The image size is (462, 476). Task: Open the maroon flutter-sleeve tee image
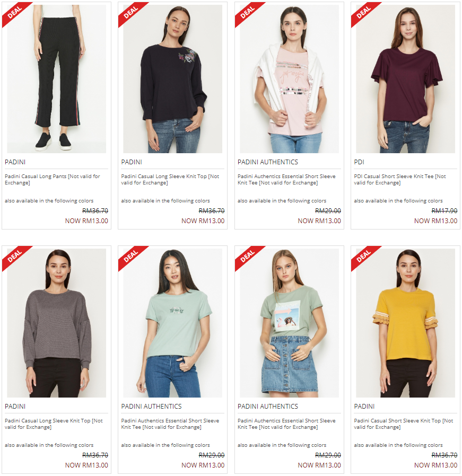(405, 78)
